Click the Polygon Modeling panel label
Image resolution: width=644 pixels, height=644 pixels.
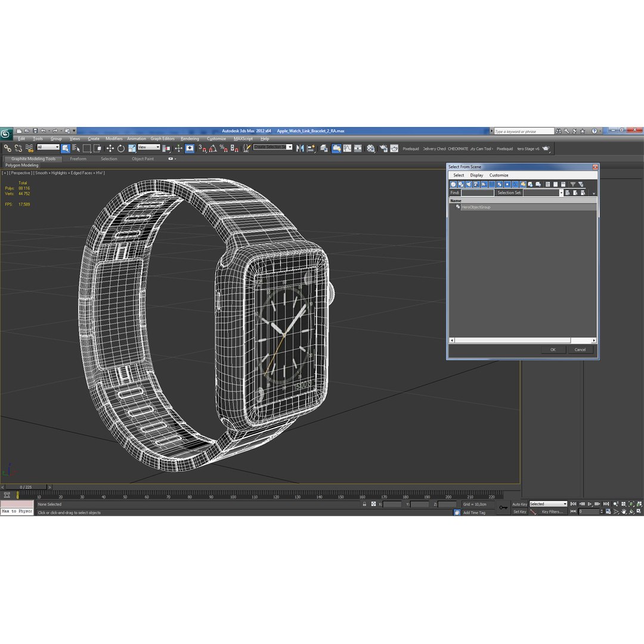click(x=22, y=165)
